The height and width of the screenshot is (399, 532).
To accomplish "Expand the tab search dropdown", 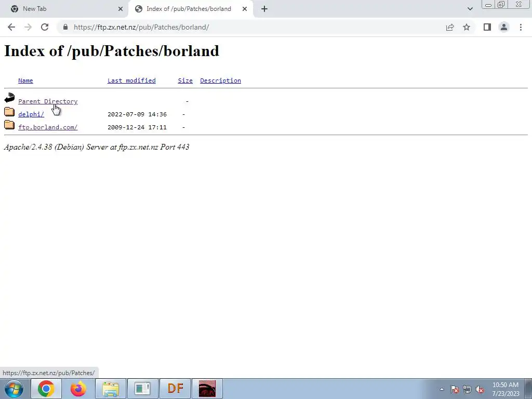I will 470,9.
